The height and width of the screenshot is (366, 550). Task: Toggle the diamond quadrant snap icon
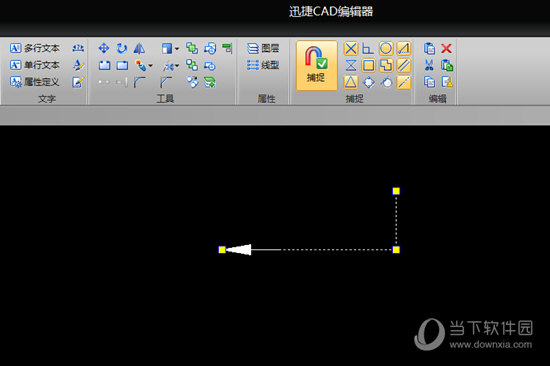368,82
